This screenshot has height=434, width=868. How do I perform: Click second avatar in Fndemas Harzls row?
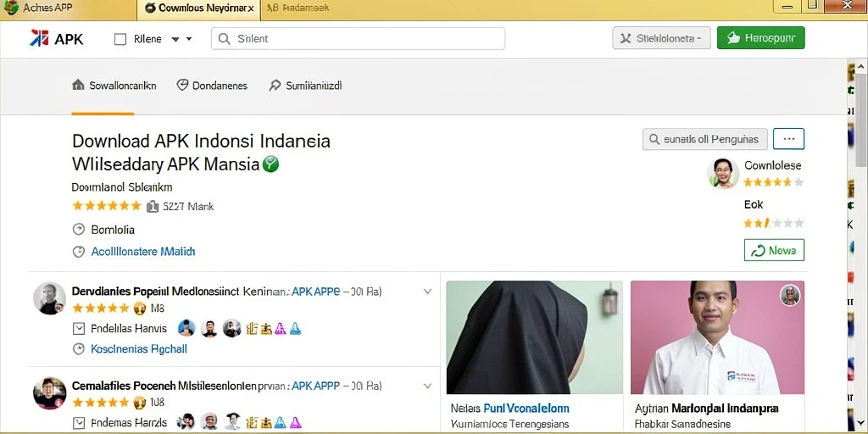click(x=209, y=422)
